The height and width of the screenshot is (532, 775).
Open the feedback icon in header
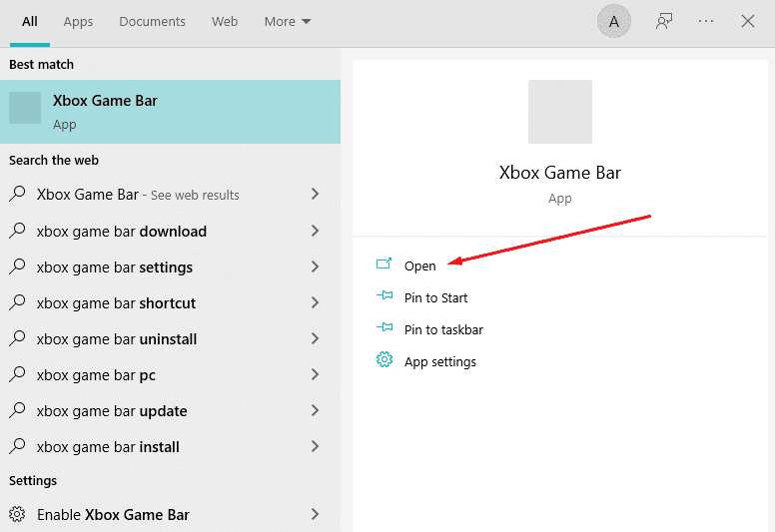[x=664, y=21]
